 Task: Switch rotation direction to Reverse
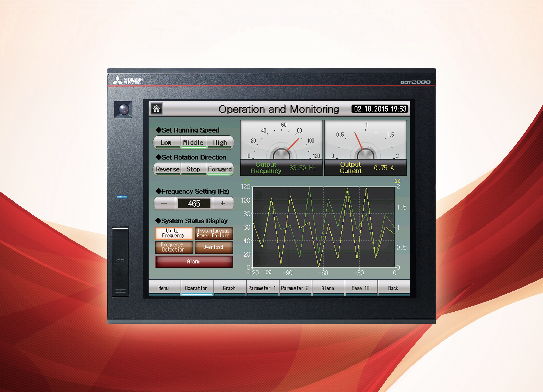coord(167,169)
